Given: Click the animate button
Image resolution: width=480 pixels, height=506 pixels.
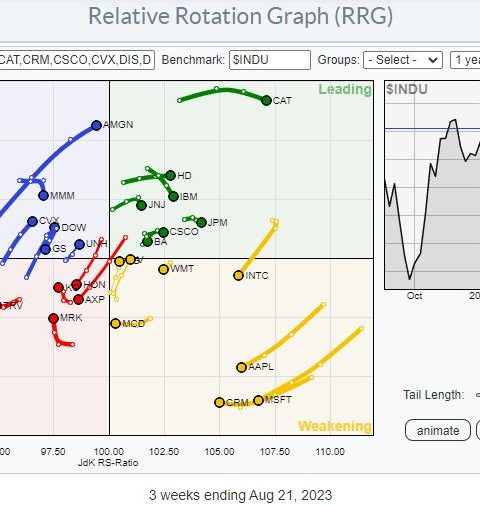Looking at the screenshot, I should point(438,430).
